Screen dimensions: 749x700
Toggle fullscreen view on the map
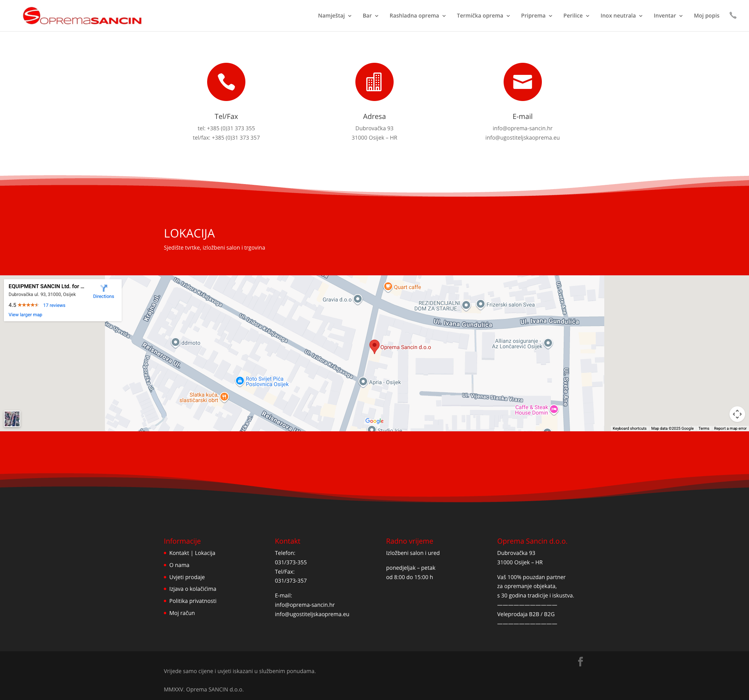point(737,414)
